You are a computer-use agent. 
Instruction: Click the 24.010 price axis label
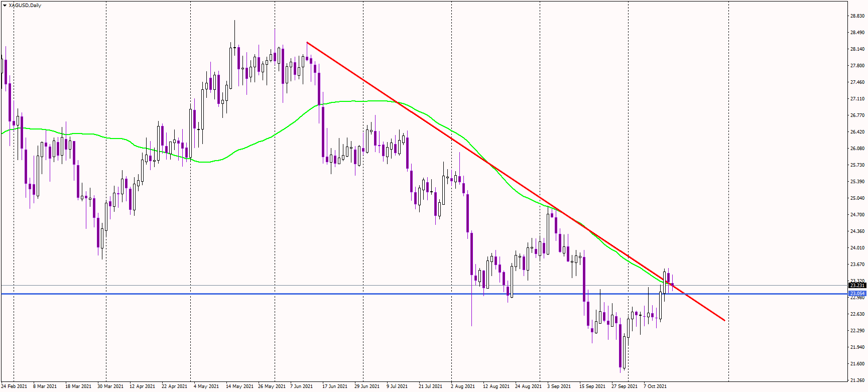coord(857,248)
